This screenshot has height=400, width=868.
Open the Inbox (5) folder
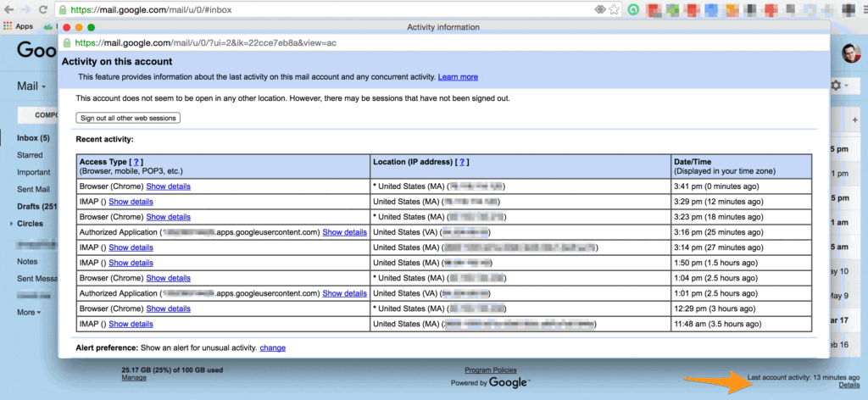coord(33,138)
